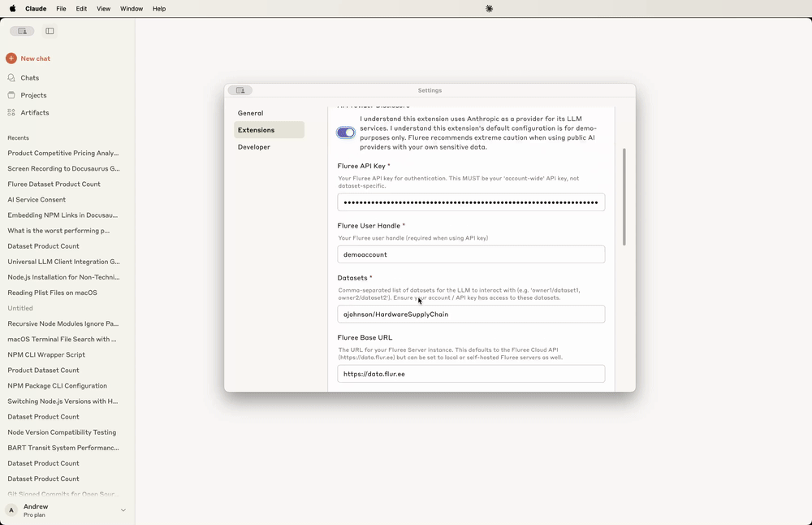Toggle the Anthropic provider disclosure switch
This screenshot has height=525, width=812.
[x=346, y=132]
